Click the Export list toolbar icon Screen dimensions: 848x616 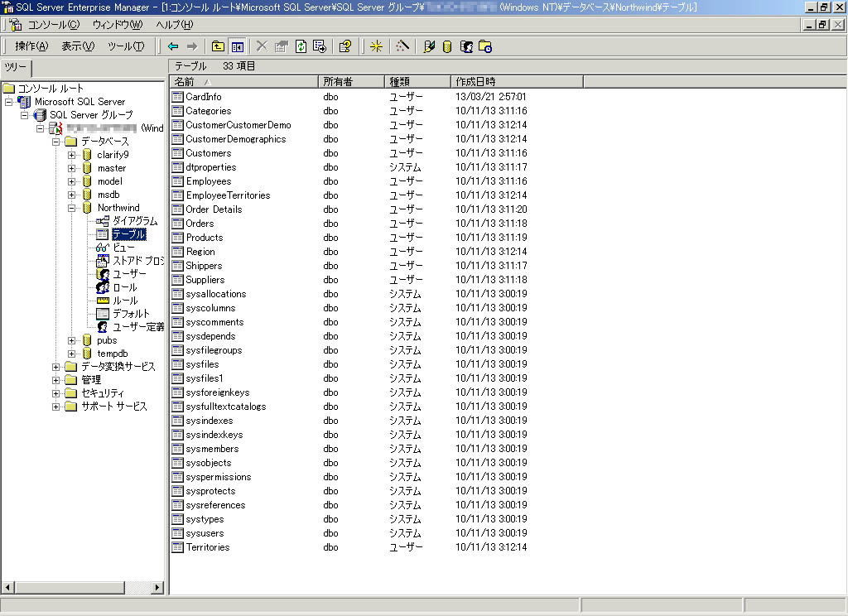point(320,46)
